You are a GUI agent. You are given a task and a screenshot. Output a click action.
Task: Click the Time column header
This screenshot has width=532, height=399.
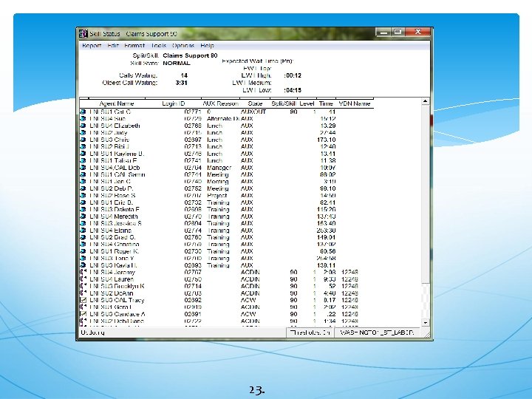point(326,103)
